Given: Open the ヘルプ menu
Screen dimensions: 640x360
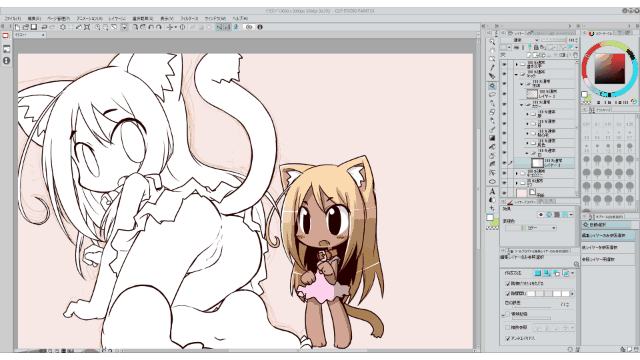Looking at the screenshot, I should pyautogui.click(x=240, y=18).
